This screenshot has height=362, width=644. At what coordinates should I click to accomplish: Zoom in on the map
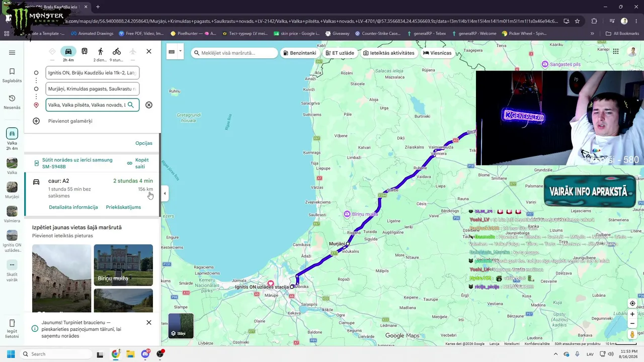tap(632, 314)
